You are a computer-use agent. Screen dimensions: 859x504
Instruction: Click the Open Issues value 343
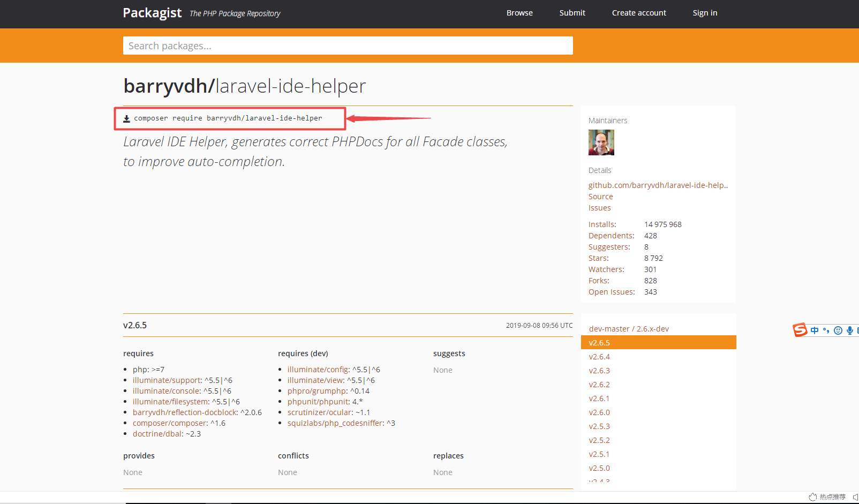coord(651,292)
